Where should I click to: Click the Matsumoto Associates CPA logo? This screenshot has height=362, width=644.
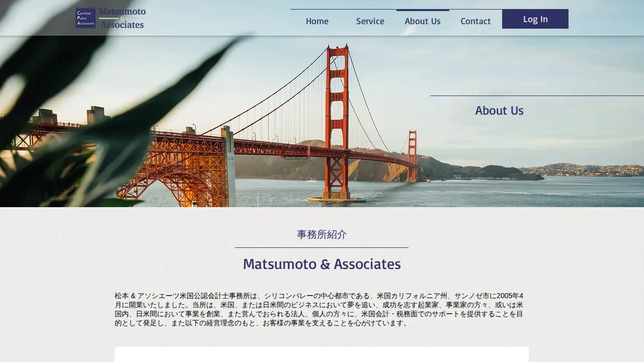111,18
